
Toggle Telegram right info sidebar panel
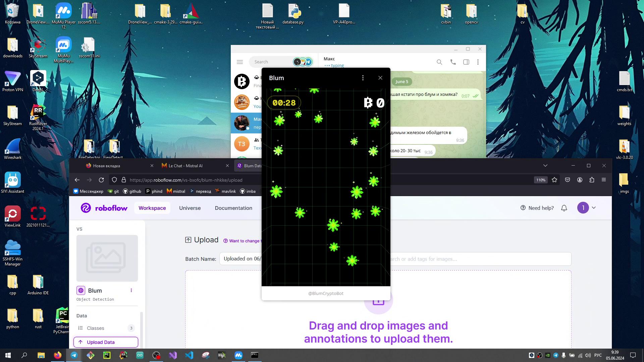466,62
